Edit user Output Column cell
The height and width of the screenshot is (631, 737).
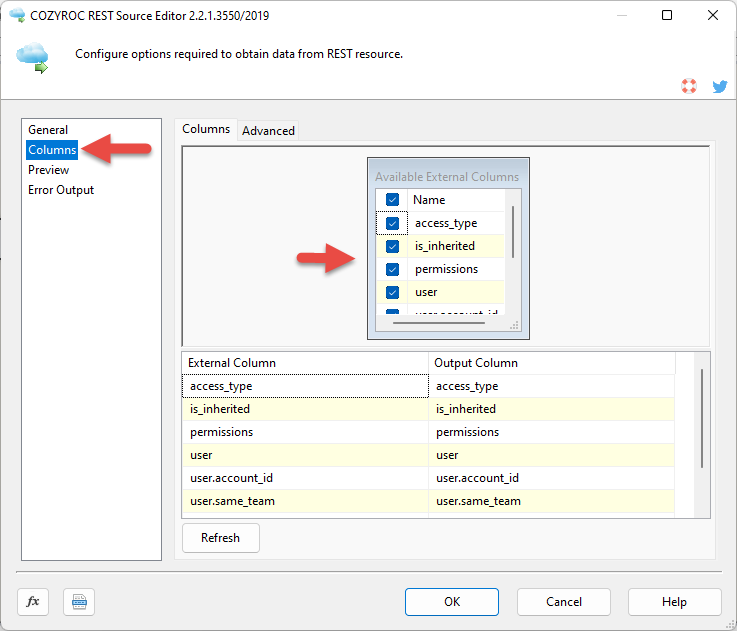552,455
